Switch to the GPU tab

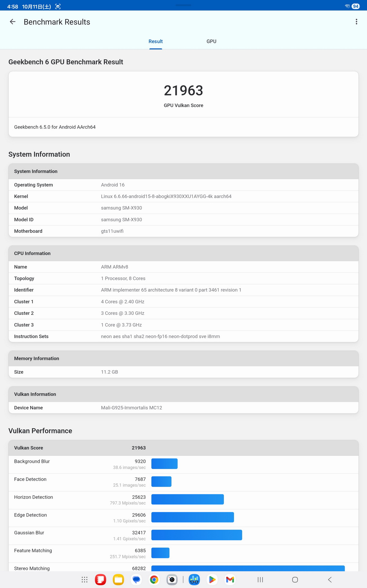click(x=211, y=41)
